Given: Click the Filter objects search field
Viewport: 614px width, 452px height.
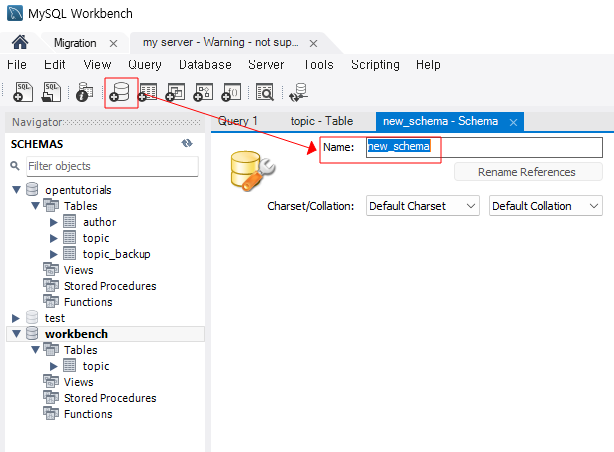Looking at the screenshot, I should [x=112, y=166].
